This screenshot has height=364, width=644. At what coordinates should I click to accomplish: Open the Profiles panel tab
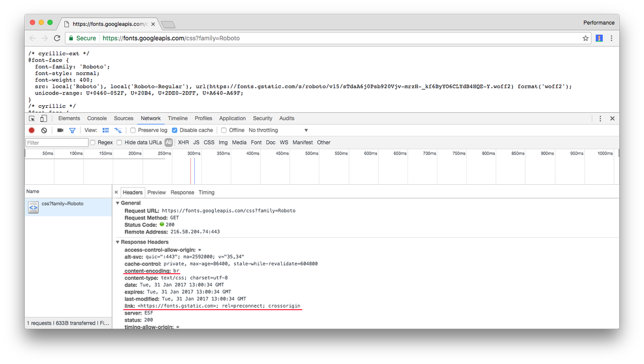(203, 119)
